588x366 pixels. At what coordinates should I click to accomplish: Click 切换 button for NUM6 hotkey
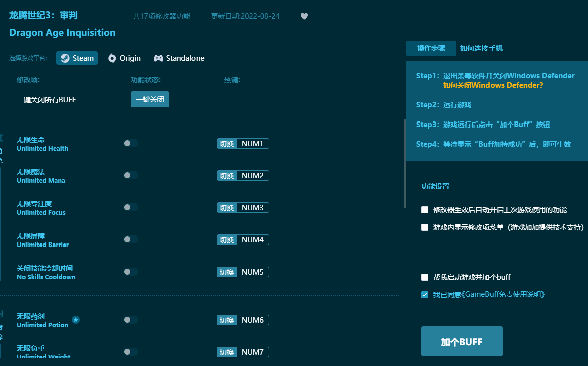pos(227,320)
